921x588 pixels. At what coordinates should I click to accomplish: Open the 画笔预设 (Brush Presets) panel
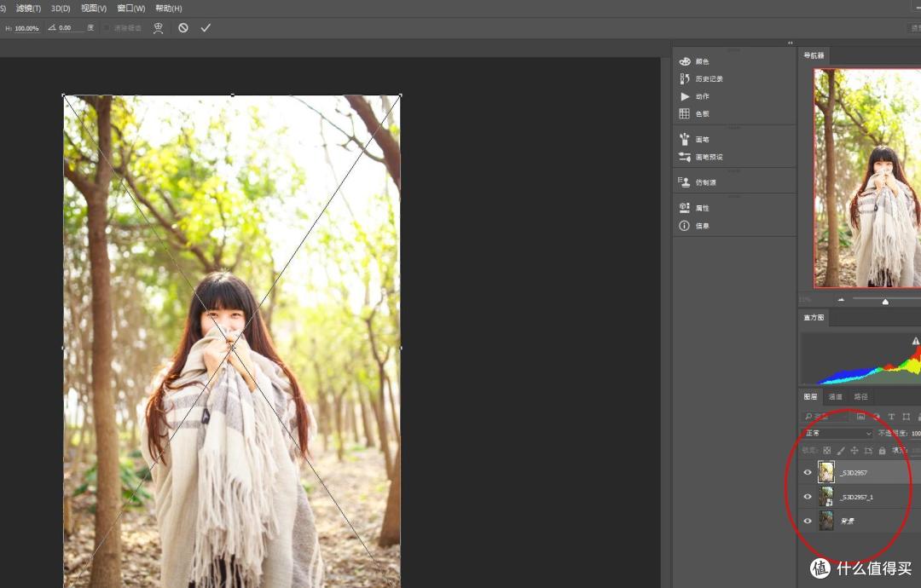[x=701, y=158]
